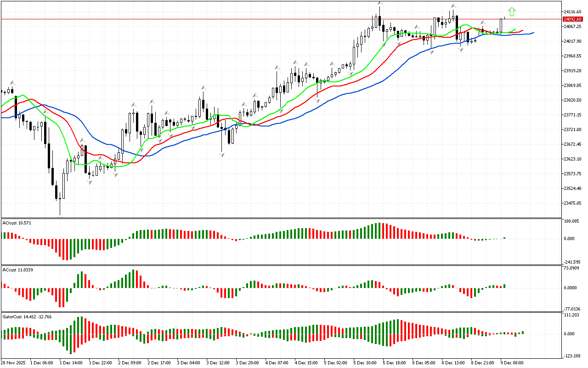Select the red current price label 24092.60

[x=572, y=19]
